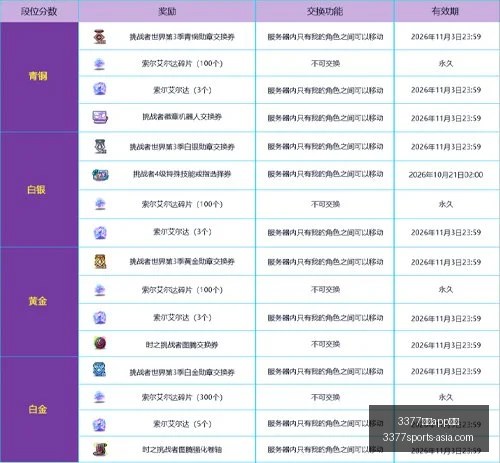Click the 索尔艾尔达 (3个) crystal icon in 黄金 tier
The image size is (500, 463).
click(x=99, y=318)
